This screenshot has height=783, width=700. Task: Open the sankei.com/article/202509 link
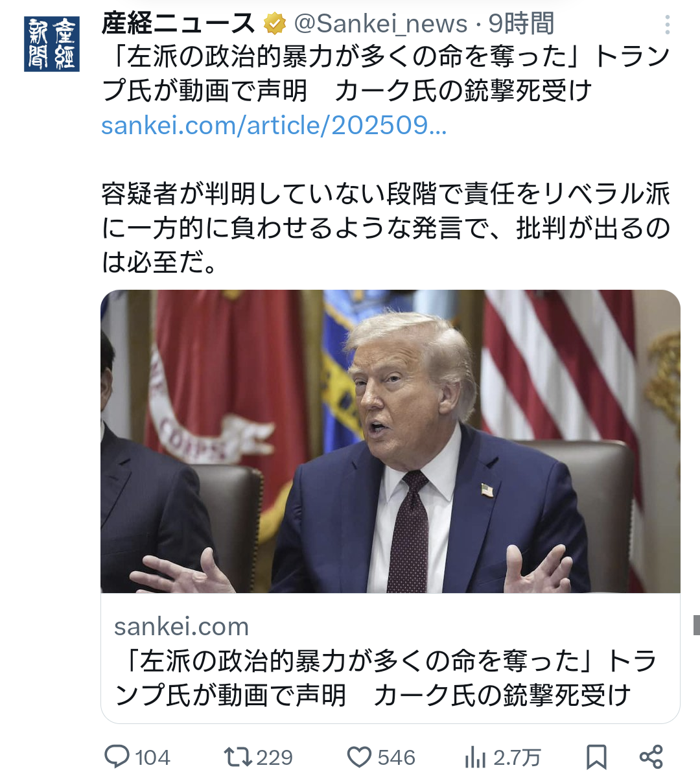(x=274, y=125)
